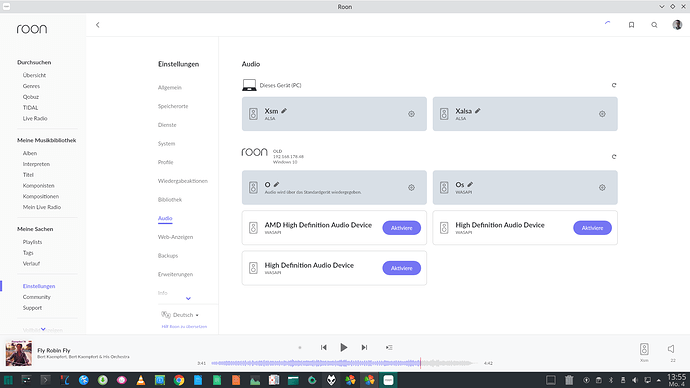
Task: Open the search magnifier icon
Action: [x=654, y=25]
